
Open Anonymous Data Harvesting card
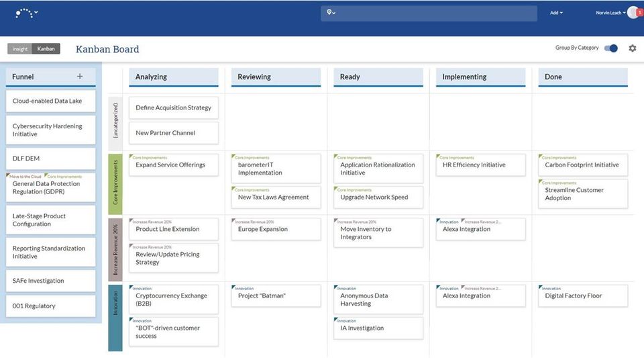click(x=378, y=299)
